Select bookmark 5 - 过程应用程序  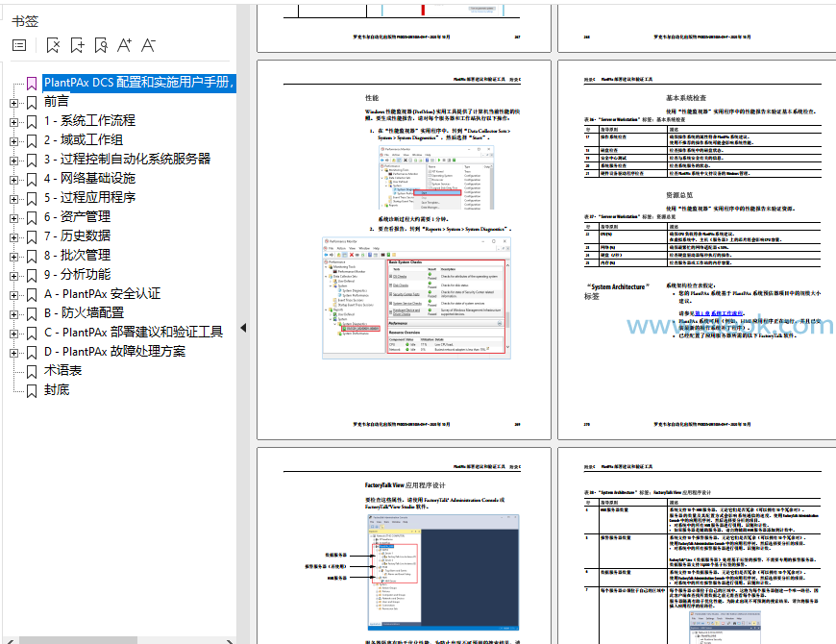tap(89, 197)
